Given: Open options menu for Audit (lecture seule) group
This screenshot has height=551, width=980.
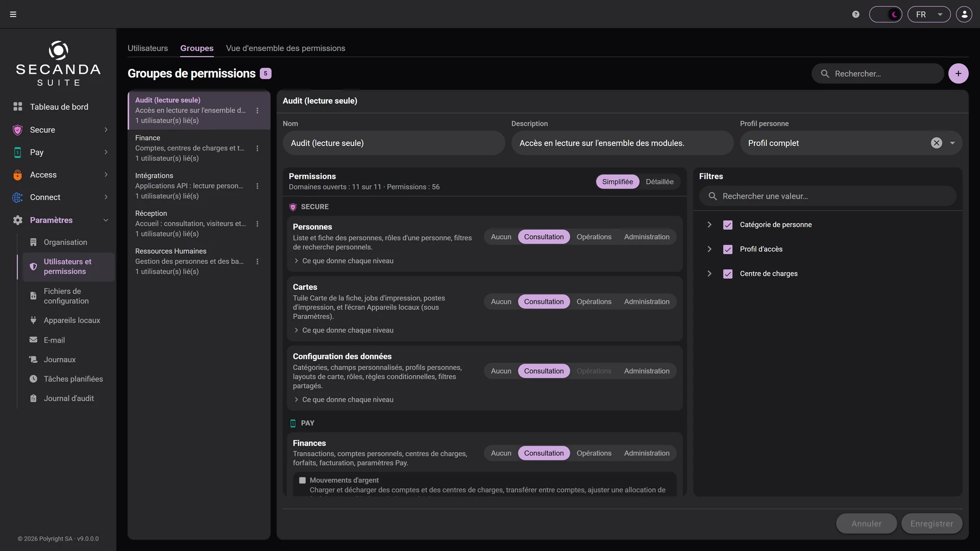Looking at the screenshot, I should (x=257, y=111).
